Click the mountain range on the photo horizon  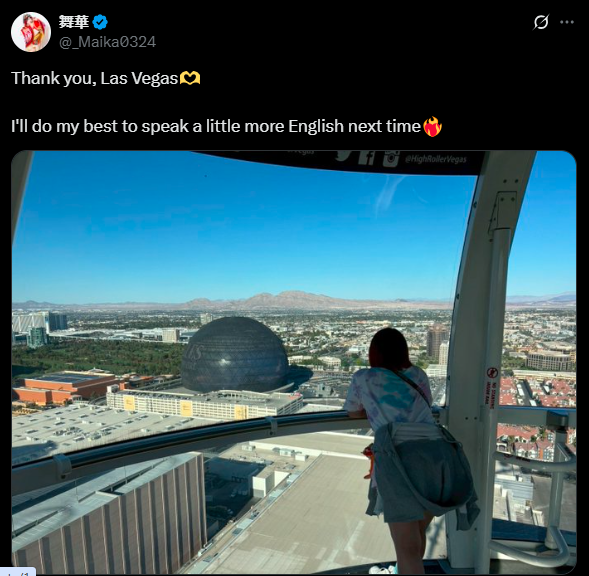pos(285,300)
